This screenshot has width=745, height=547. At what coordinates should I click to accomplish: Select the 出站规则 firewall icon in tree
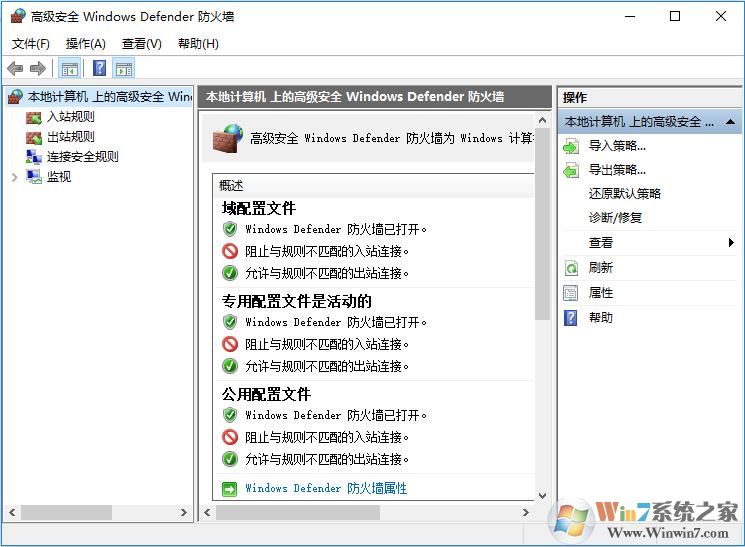pos(33,137)
